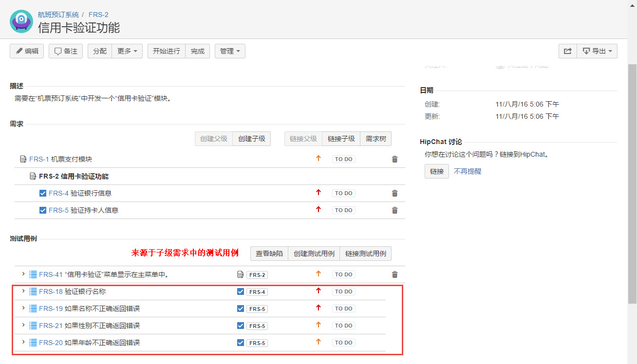Click the TO DO status of FRS-1
Image resolution: width=637 pixels, height=364 pixels.
tap(344, 159)
